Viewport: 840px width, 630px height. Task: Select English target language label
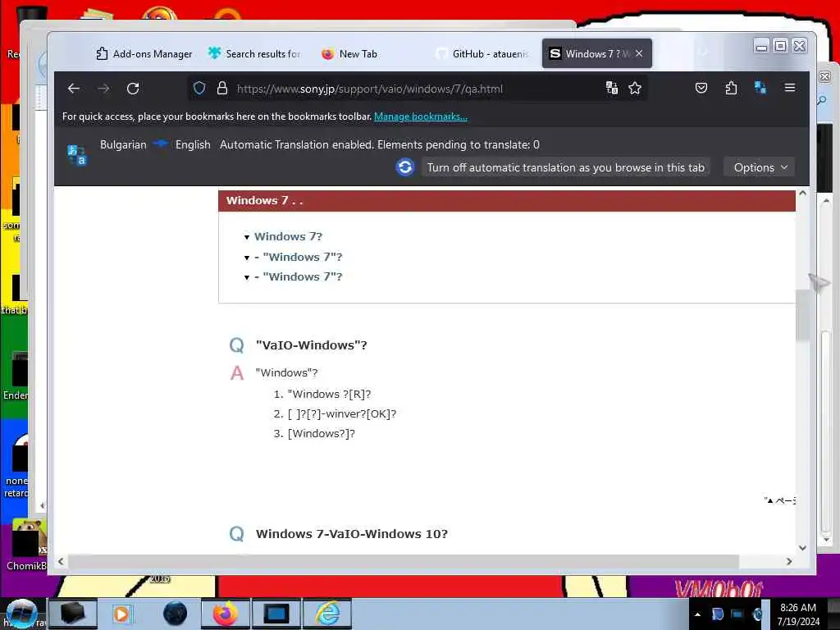(193, 144)
